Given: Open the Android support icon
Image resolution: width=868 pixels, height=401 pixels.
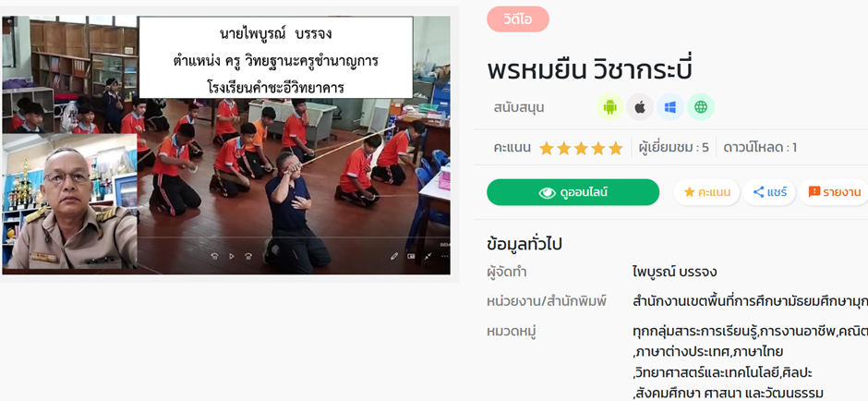Looking at the screenshot, I should [x=610, y=107].
